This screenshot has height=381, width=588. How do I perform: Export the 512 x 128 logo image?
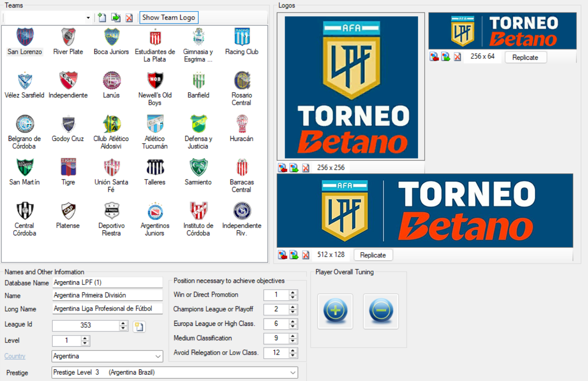[294, 255]
